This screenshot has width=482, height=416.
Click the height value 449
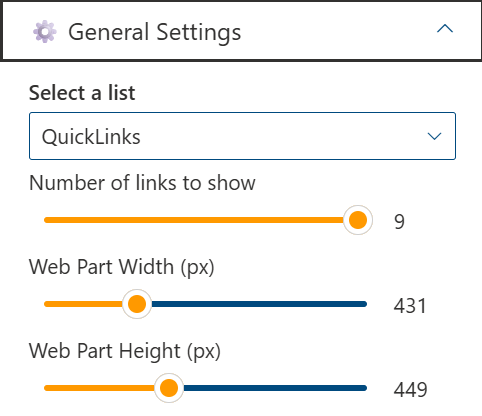click(x=411, y=390)
